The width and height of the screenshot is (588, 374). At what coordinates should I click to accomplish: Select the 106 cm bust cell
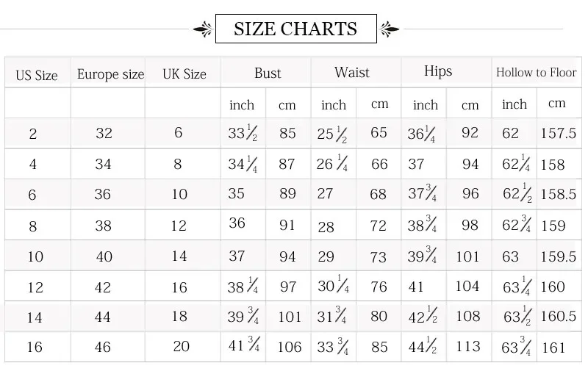pos(290,347)
